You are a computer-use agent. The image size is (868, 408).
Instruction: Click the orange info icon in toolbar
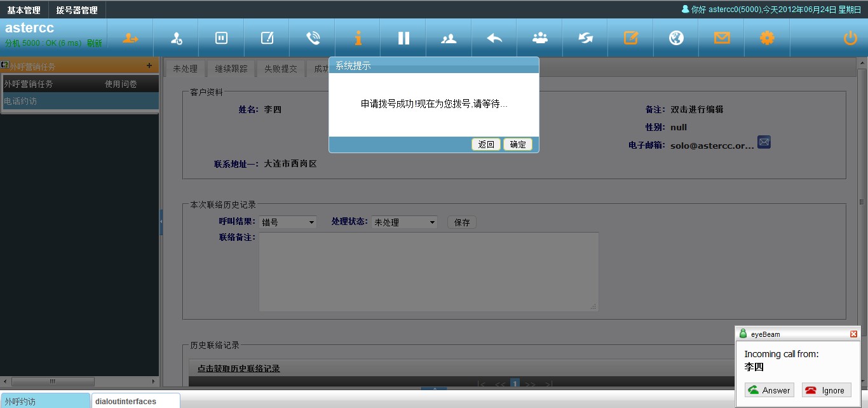pos(358,38)
